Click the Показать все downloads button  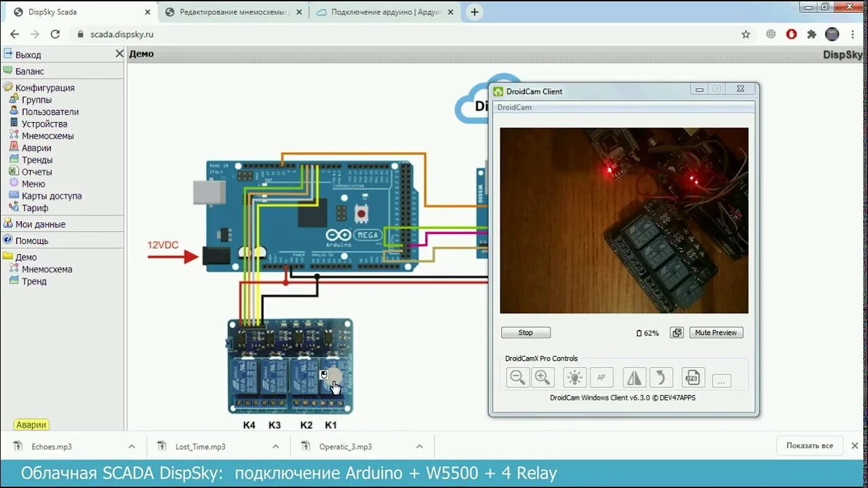point(810,446)
